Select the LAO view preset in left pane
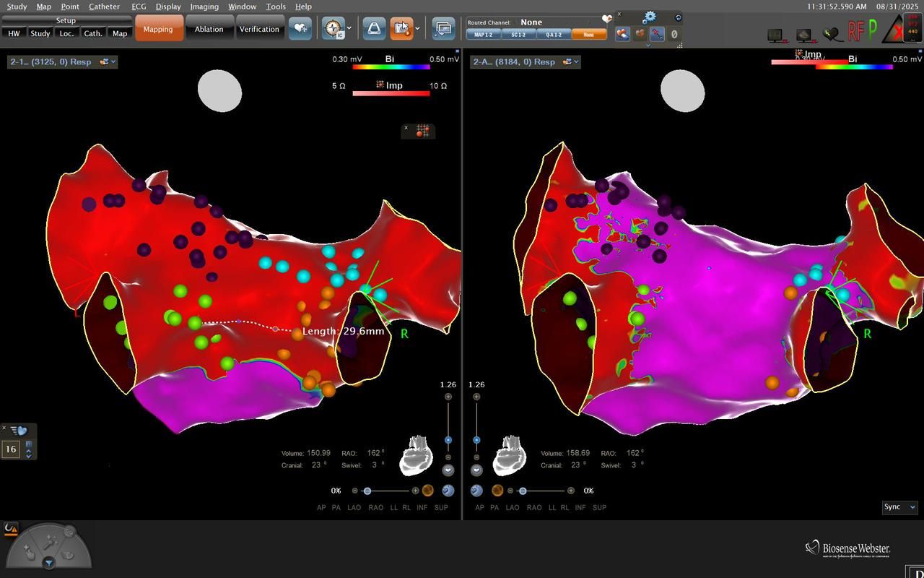This screenshot has width=924, height=578. pos(354,508)
